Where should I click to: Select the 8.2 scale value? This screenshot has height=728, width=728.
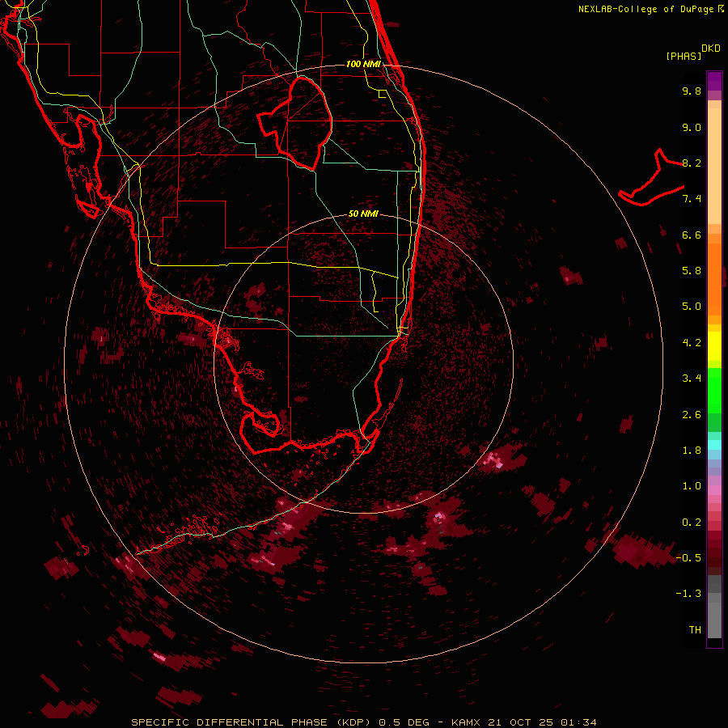click(692, 163)
